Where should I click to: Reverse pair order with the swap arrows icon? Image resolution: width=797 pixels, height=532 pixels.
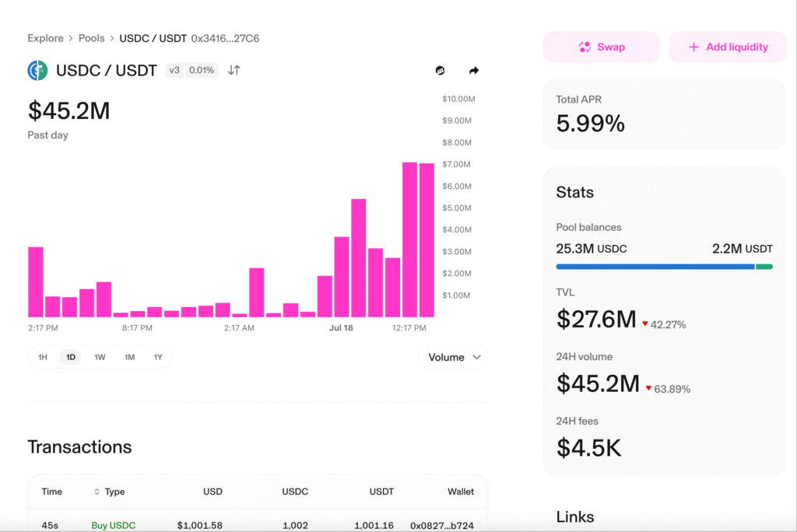click(x=233, y=70)
